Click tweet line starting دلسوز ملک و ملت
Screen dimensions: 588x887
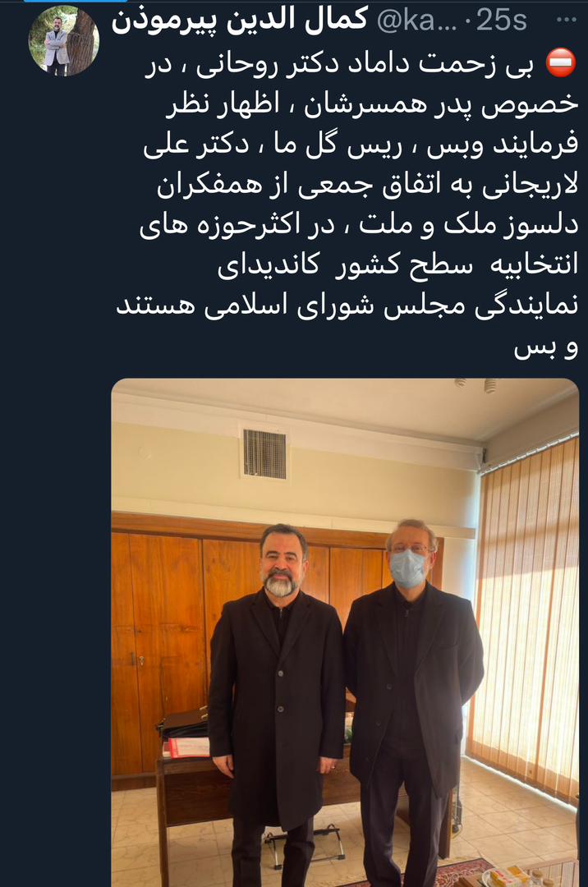359,226
